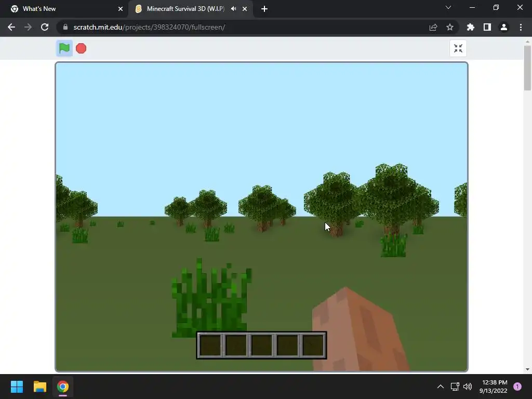This screenshot has width=532, height=399.
Task: Close the What's New tab
Action: coord(121,9)
